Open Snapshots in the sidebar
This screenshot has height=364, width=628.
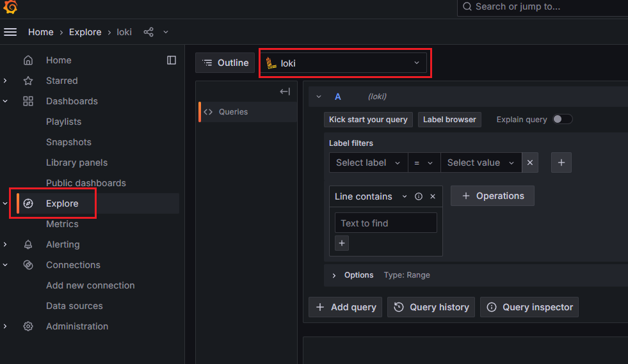(x=68, y=142)
